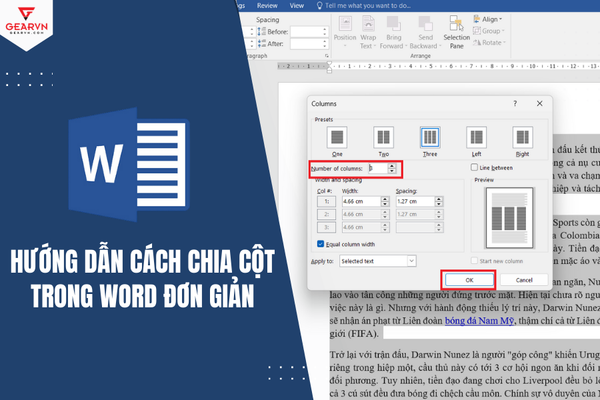This screenshot has height=400, width=600.
Task: Open the Align menu
Action: (488, 19)
